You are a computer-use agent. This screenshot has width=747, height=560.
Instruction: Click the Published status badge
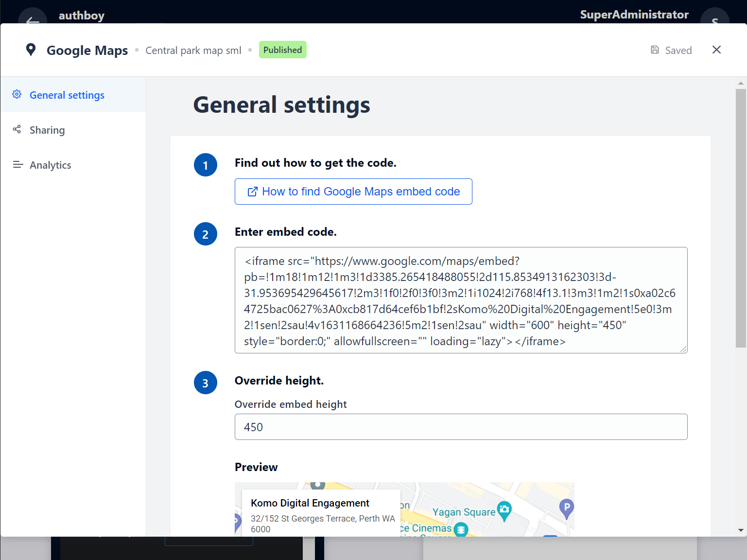(x=282, y=50)
